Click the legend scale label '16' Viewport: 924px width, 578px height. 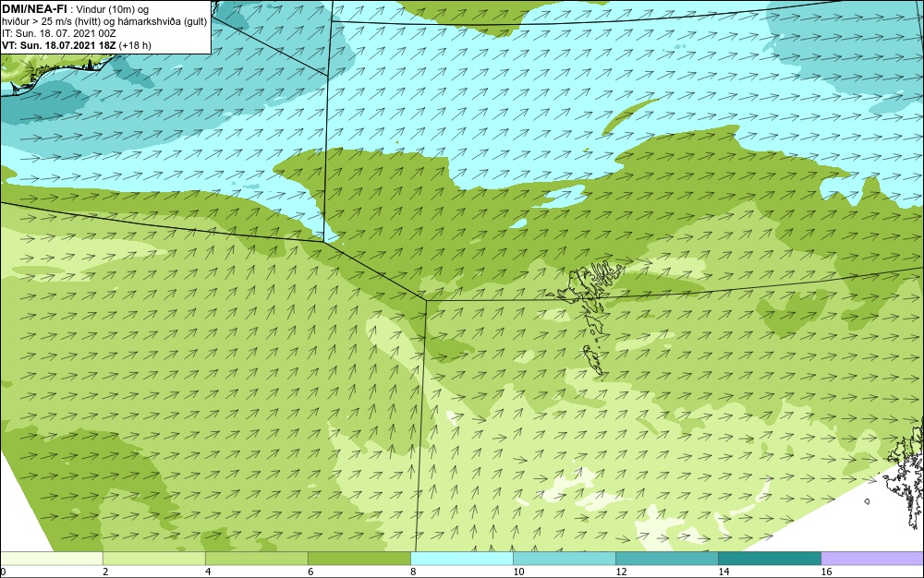click(x=826, y=572)
